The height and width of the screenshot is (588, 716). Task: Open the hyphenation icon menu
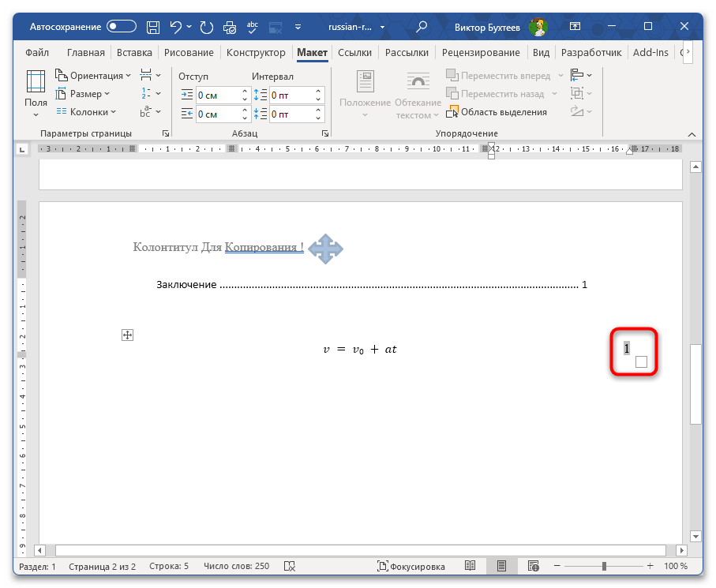150,111
